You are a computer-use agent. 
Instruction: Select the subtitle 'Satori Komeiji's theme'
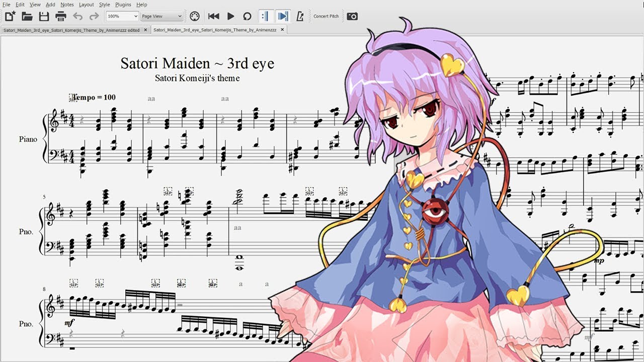pos(197,78)
